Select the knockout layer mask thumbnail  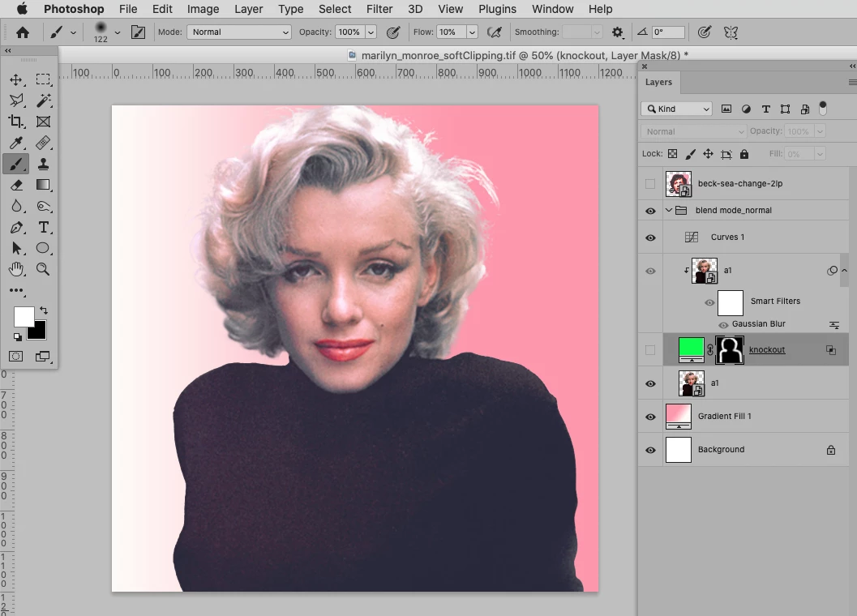(x=730, y=350)
